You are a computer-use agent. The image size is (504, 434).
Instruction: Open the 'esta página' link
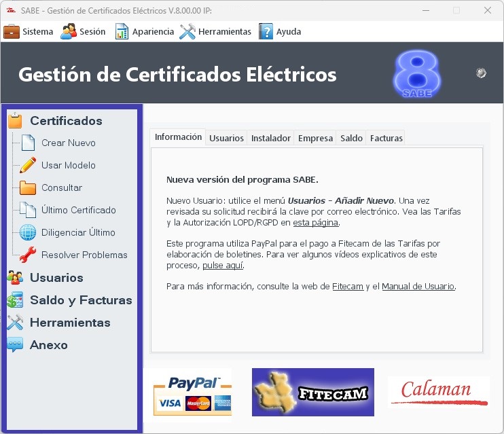(x=315, y=223)
